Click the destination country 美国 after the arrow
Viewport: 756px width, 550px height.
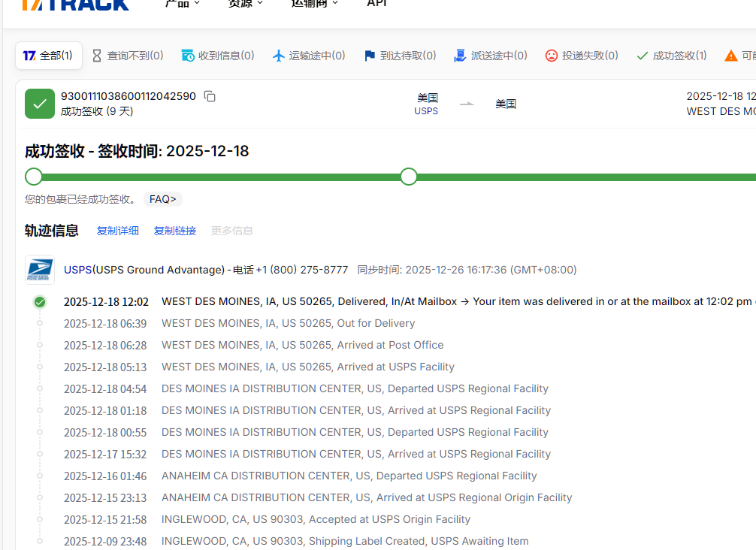(x=506, y=104)
